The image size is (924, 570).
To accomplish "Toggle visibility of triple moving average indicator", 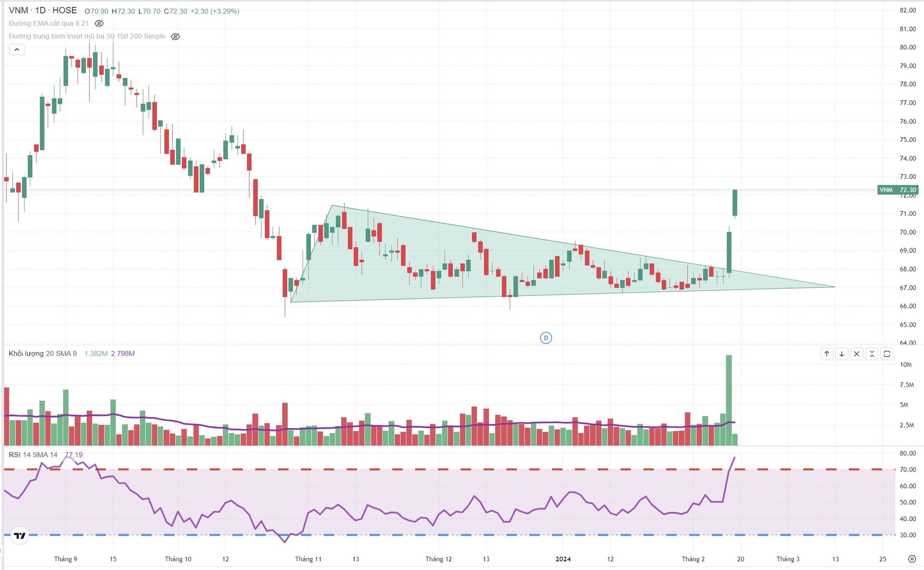I will coord(176,37).
